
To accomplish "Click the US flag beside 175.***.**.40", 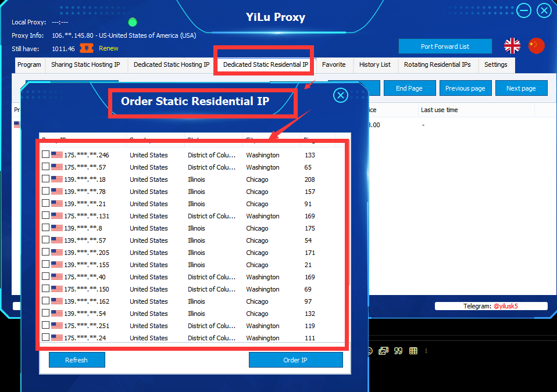I will click(x=57, y=276).
